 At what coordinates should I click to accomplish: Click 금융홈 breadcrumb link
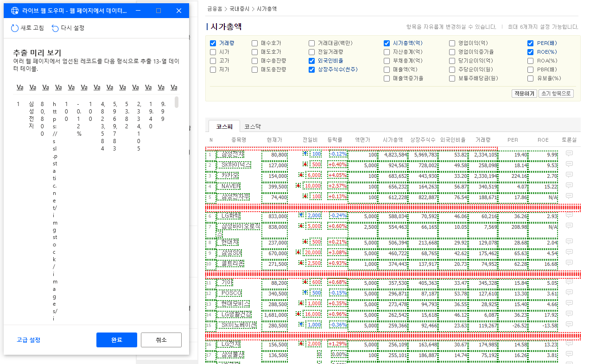click(215, 9)
